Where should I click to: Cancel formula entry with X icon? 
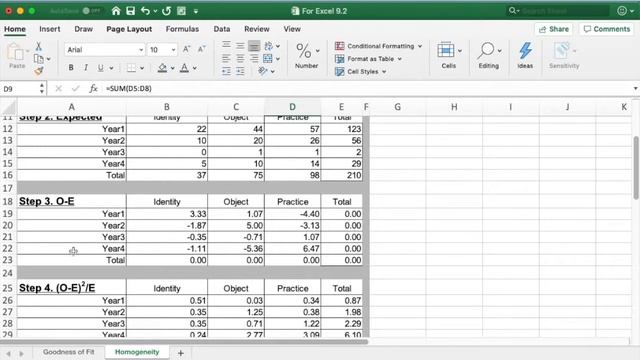[x=58, y=88]
